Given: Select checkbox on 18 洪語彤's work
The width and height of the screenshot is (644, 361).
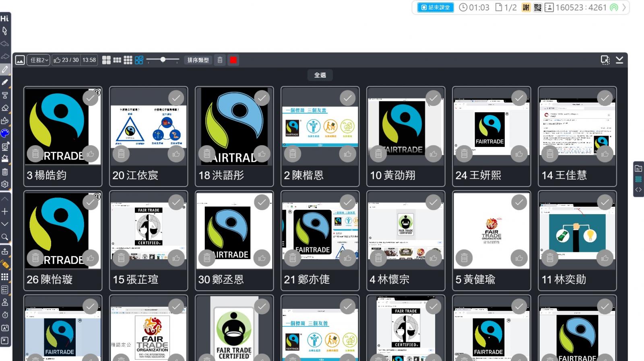Looking at the screenshot, I should point(262,98).
